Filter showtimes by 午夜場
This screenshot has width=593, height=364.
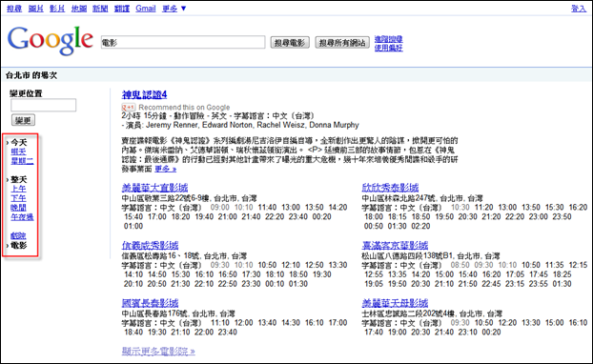pyautogui.click(x=22, y=217)
